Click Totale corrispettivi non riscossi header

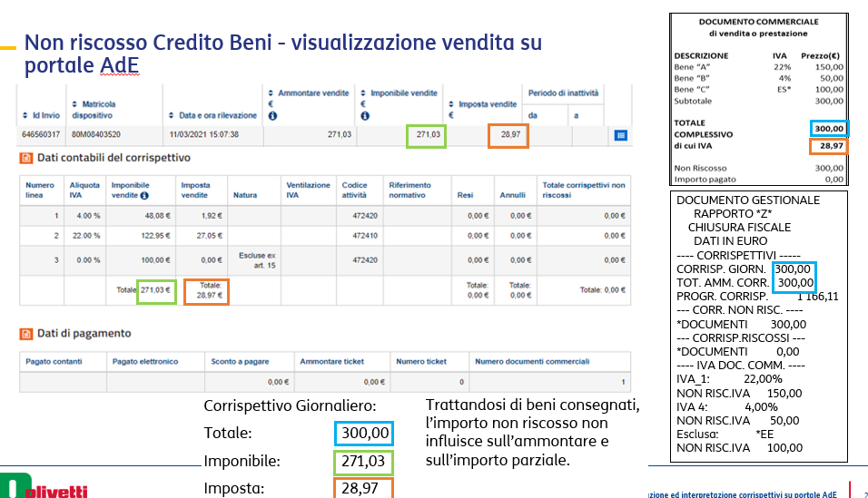[583, 190]
